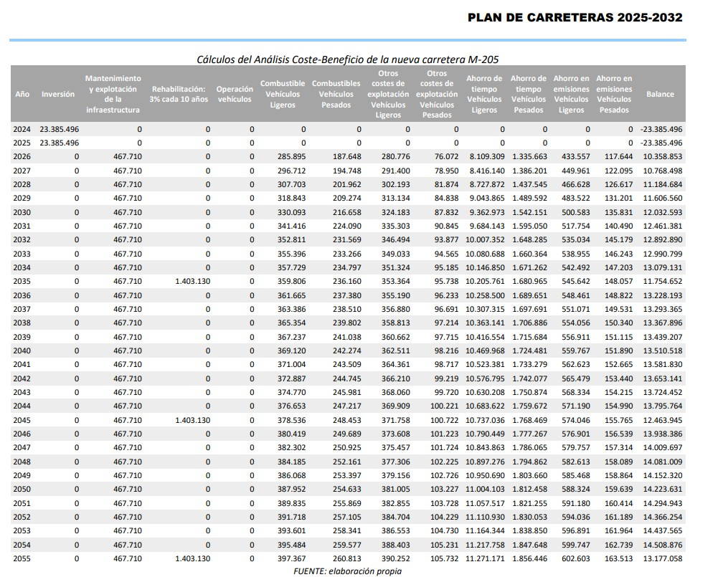Click 556.911 in the 2039 row
Image resolution: width=728 pixels, height=577 pixels.
576,337
